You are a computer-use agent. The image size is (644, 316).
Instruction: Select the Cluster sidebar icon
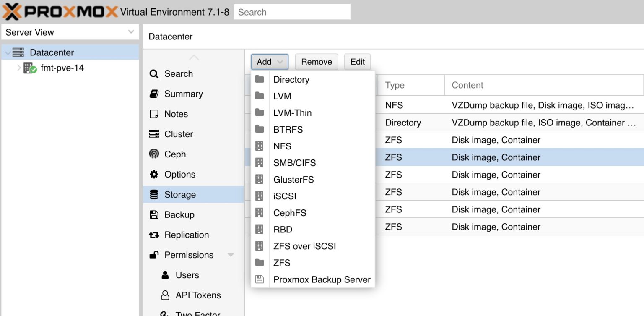tap(155, 134)
